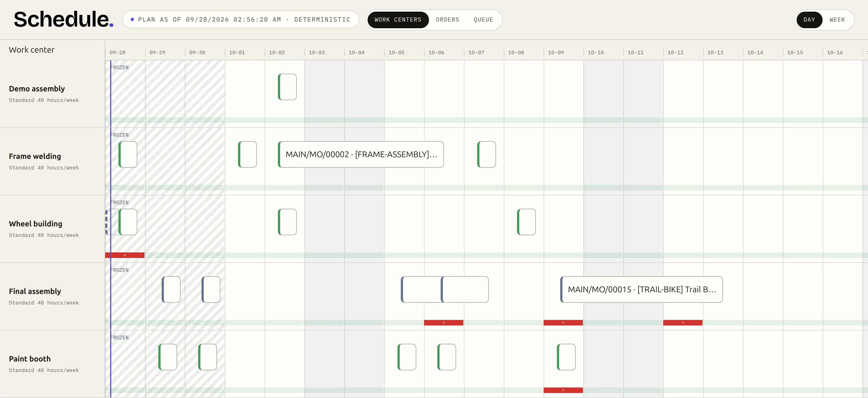
Task: Select Final assembly block starting 10-05
Action: [x=421, y=290]
